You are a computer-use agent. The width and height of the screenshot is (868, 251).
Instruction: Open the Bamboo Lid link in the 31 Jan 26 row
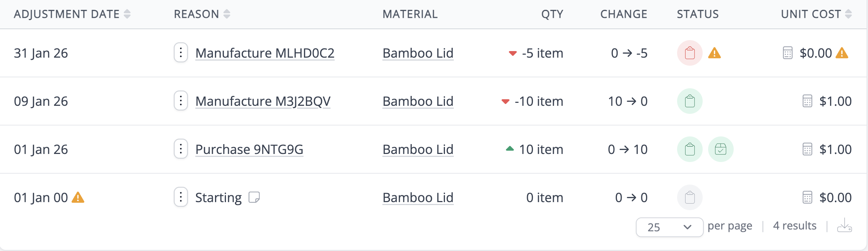coord(418,53)
